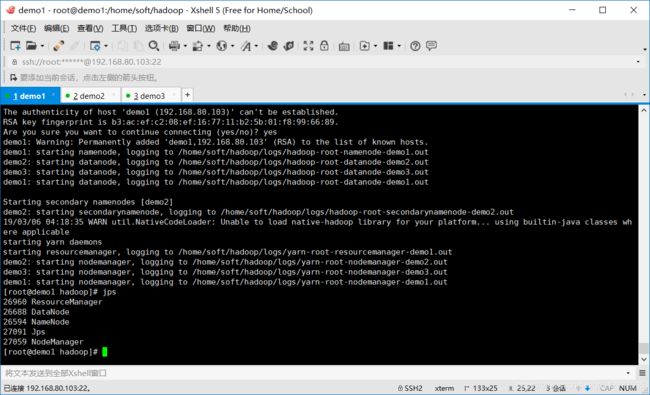The width and height of the screenshot is (650, 395).
Task: Expand the Font icon dropdown arrow
Action: click(256, 46)
